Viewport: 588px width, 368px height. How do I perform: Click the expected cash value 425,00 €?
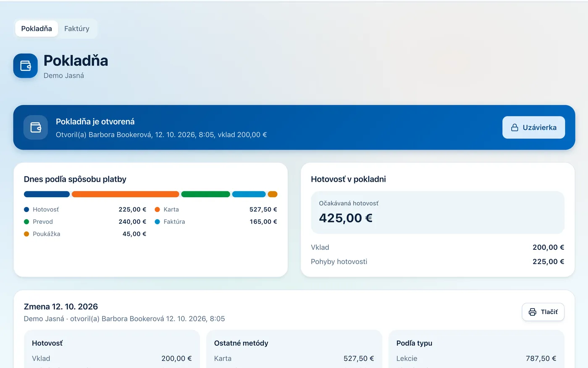pyautogui.click(x=346, y=218)
